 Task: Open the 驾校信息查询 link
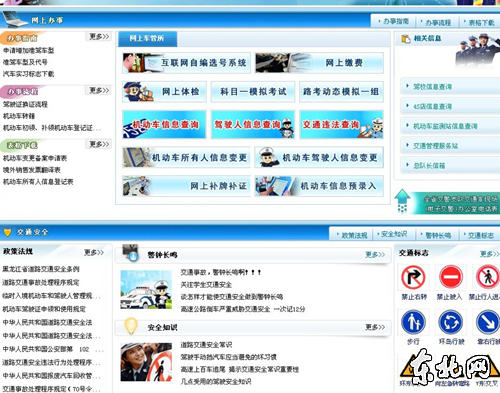point(432,87)
